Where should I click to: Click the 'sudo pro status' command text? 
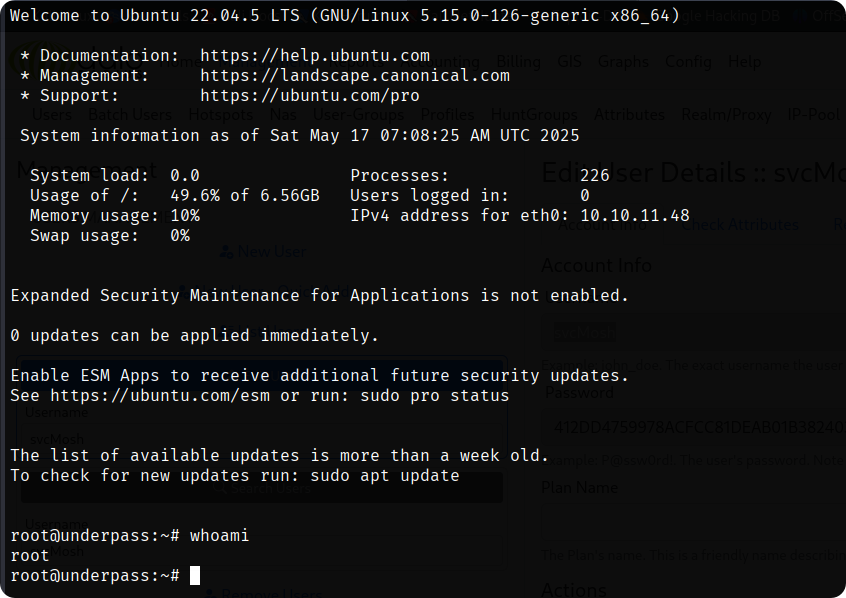coord(435,396)
